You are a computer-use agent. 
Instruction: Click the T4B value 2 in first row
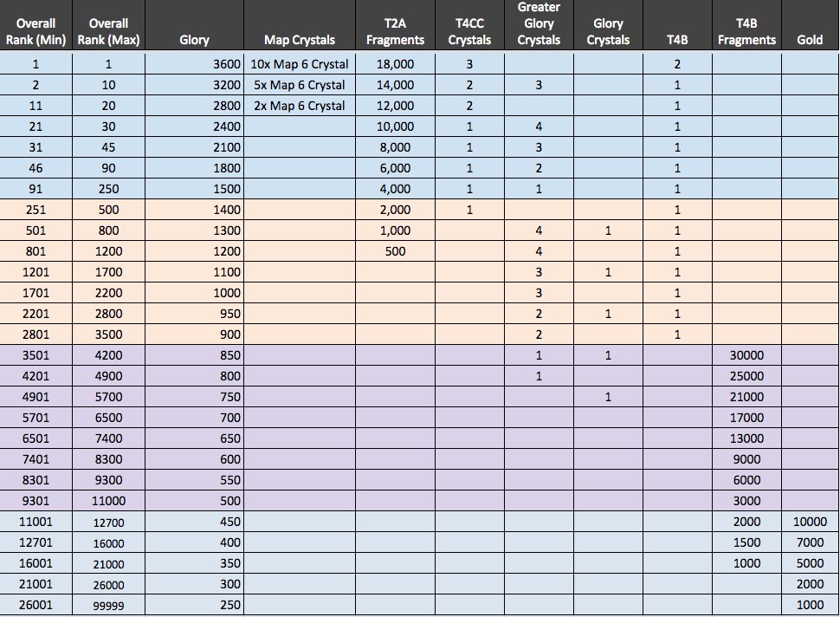coord(676,64)
